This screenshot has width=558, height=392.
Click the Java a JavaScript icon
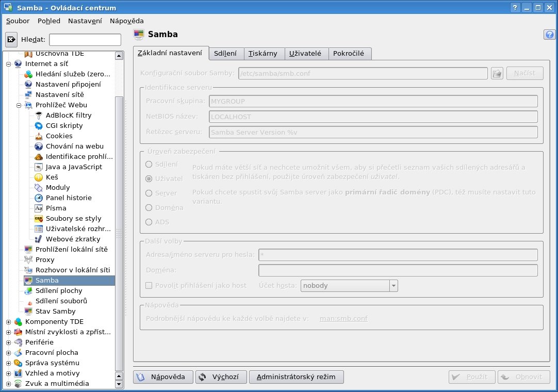[39, 167]
